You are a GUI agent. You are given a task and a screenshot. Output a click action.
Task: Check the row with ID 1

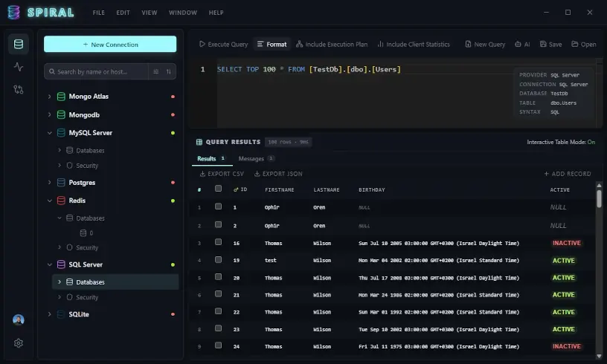tap(219, 207)
